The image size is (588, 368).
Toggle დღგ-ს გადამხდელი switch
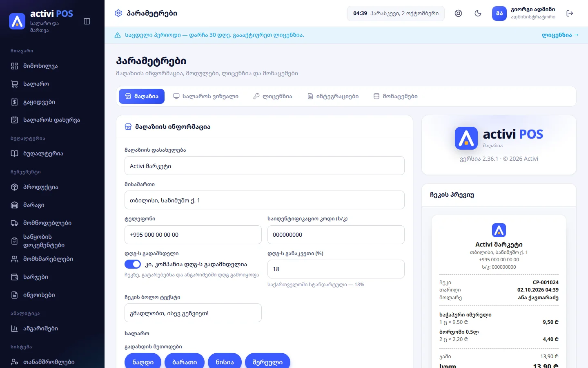coord(133,265)
